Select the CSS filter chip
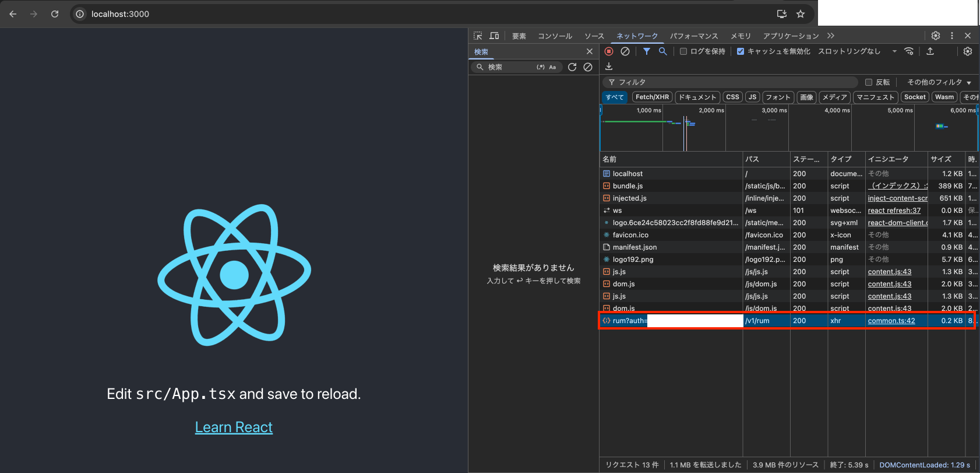 [x=733, y=97]
